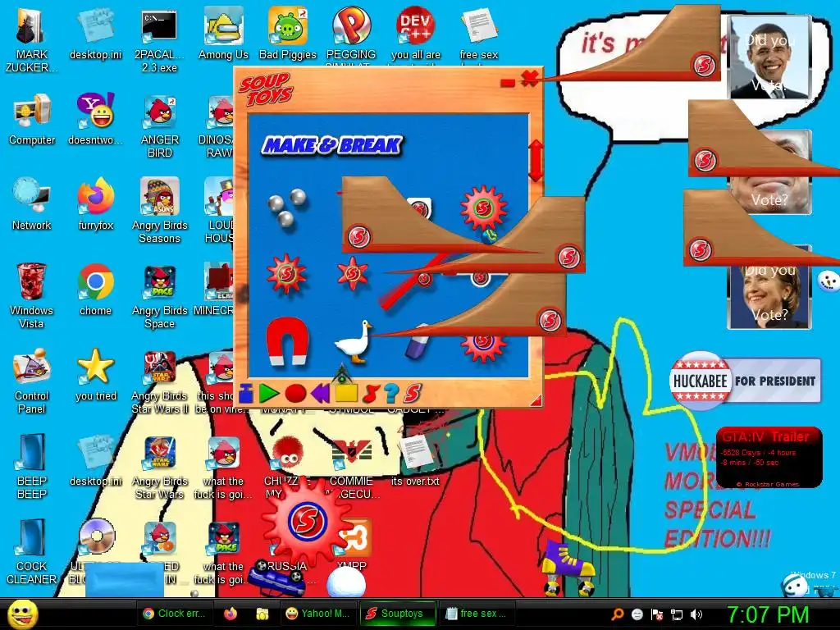Open the Control Panel icon

pyautogui.click(x=32, y=381)
